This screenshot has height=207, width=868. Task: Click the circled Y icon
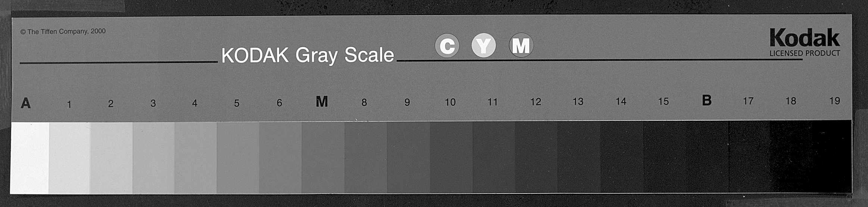tap(484, 46)
